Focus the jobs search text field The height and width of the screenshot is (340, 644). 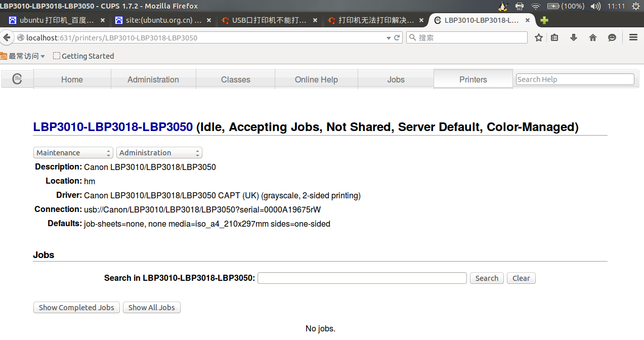pos(362,278)
